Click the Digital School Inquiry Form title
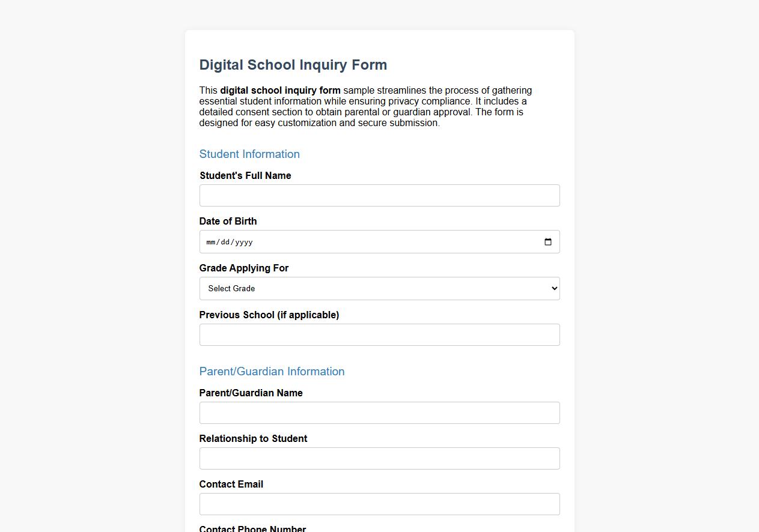759x532 pixels. (x=293, y=64)
